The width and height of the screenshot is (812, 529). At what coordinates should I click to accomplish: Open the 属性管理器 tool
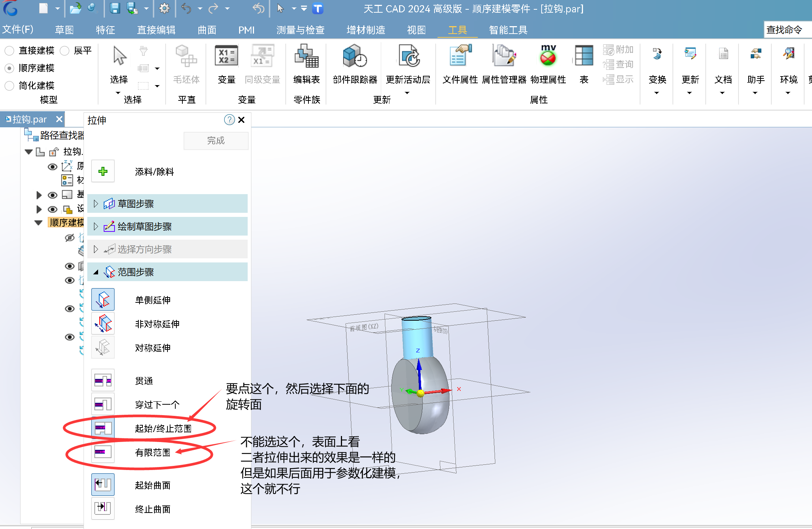(504, 56)
